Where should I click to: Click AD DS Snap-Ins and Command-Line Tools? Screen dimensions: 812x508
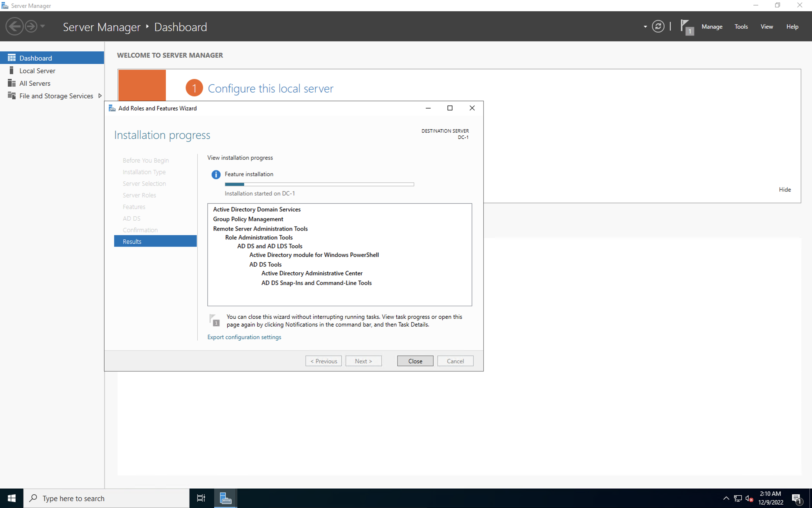tap(316, 283)
